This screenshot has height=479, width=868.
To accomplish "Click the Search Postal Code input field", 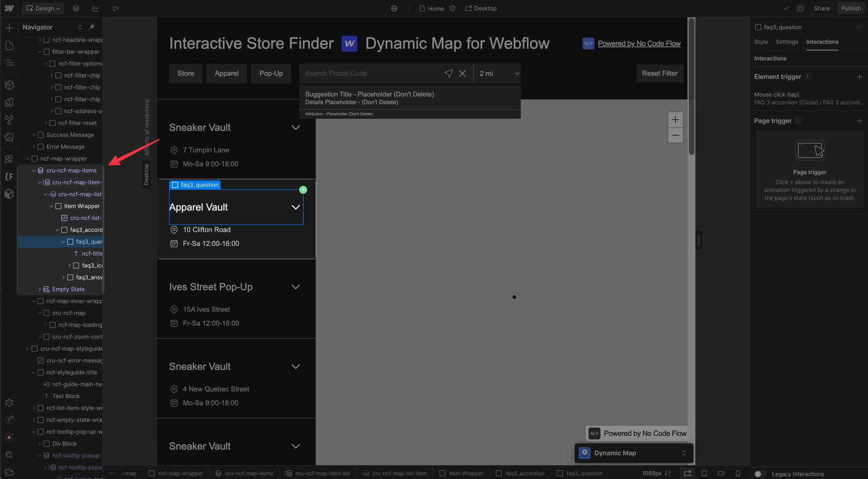I will (x=371, y=73).
